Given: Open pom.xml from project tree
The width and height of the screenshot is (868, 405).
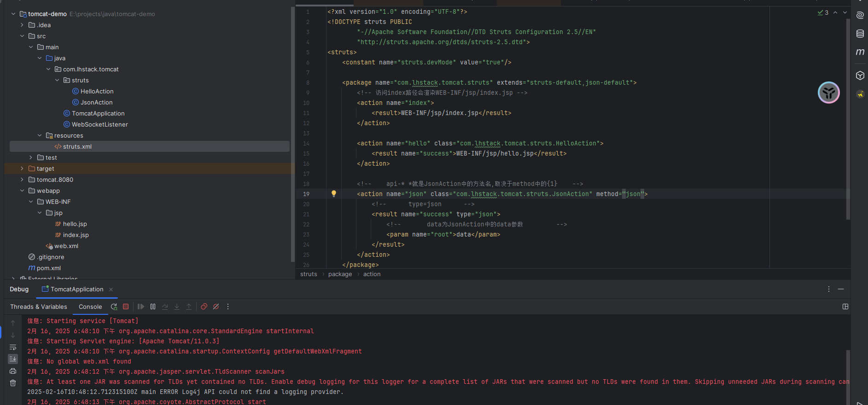Looking at the screenshot, I should (48, 268).
